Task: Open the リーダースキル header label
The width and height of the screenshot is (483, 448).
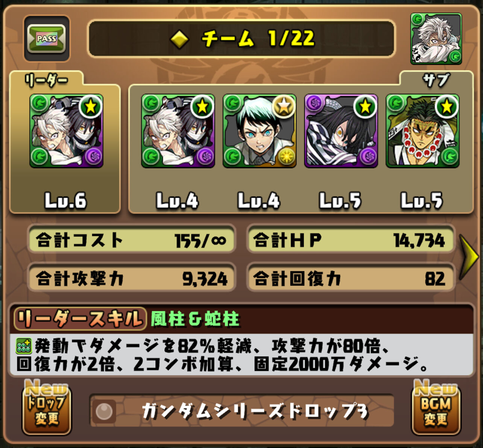Action: pos(80,319)
